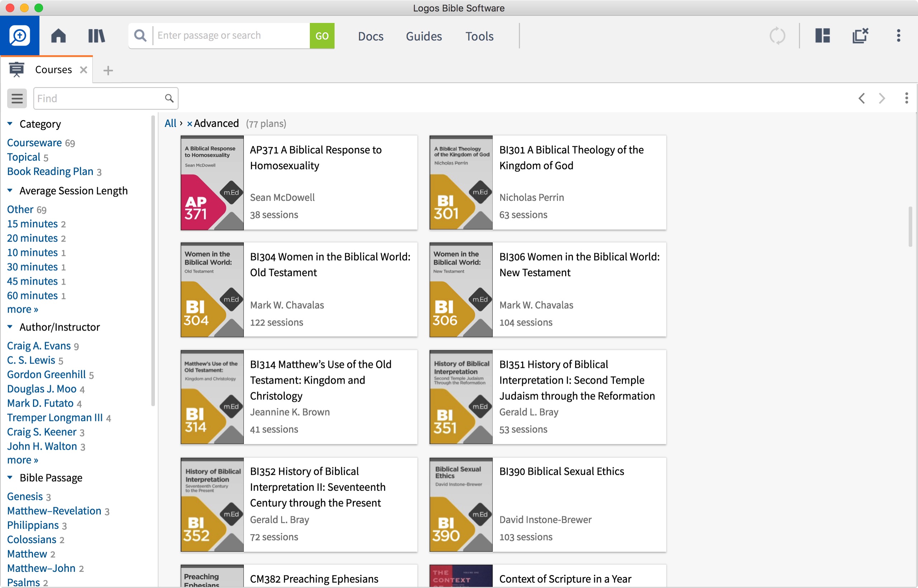Viewport: 918px width, 588px height.
Task: Filter by author Tremper Longman III
Action: pos(55,418)
